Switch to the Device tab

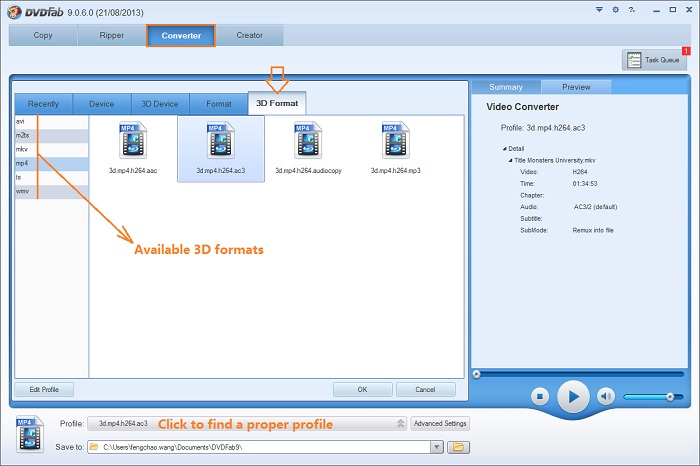click(x=102, y=104)
